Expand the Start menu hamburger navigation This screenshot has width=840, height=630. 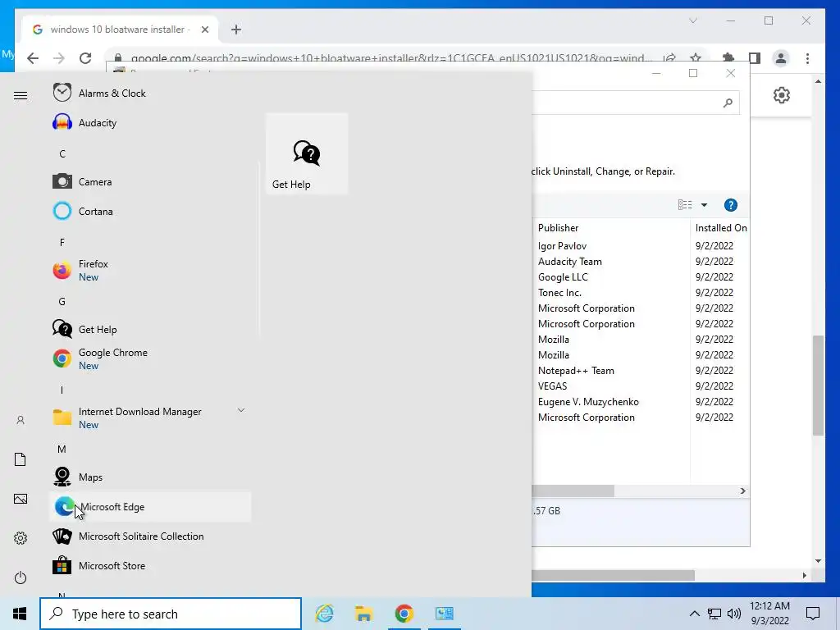(x=21, y=95)
